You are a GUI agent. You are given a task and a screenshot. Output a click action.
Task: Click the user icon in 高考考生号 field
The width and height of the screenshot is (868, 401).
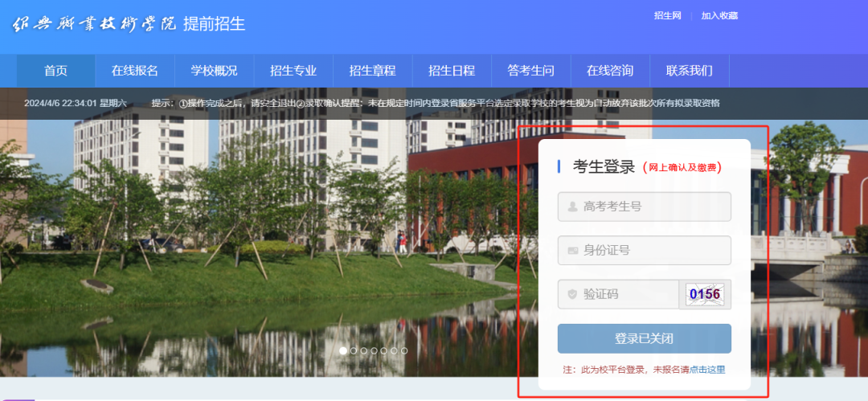[572, 207]
